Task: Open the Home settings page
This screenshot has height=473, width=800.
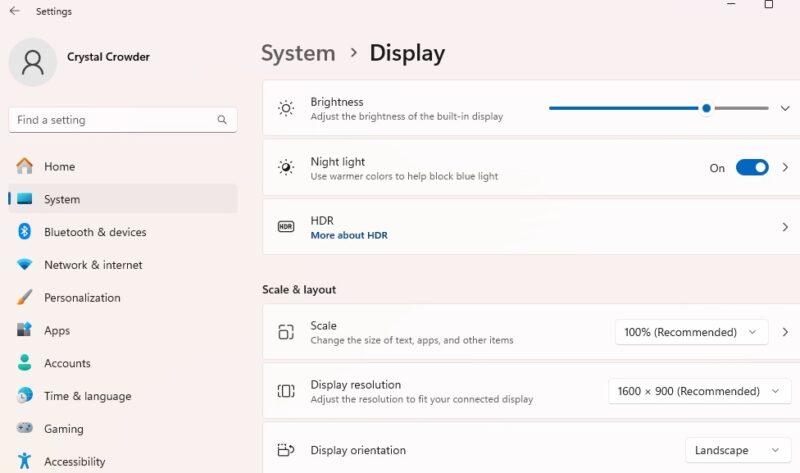Action: point(122,166)
